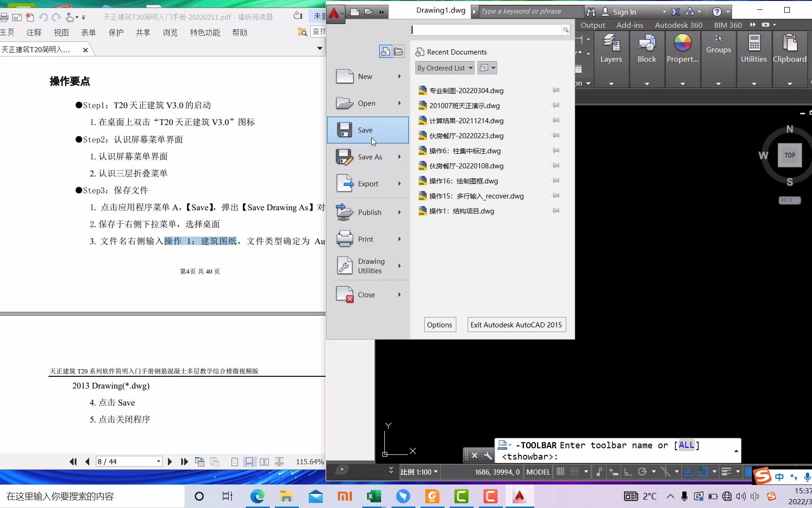This screenshot has height=508, width=812.
Task: Toggle MODEL space in status bar
Action: (x=538, y=472)
